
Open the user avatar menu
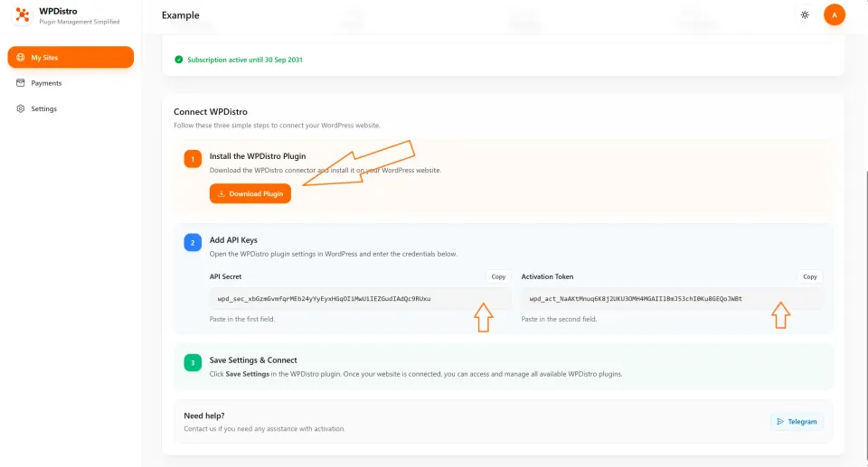pos(835,15)
